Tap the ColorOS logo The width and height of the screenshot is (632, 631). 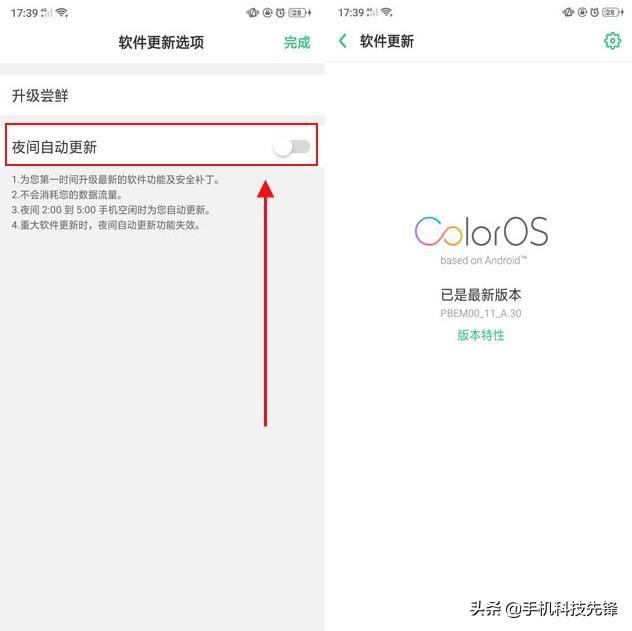[481, 231]
